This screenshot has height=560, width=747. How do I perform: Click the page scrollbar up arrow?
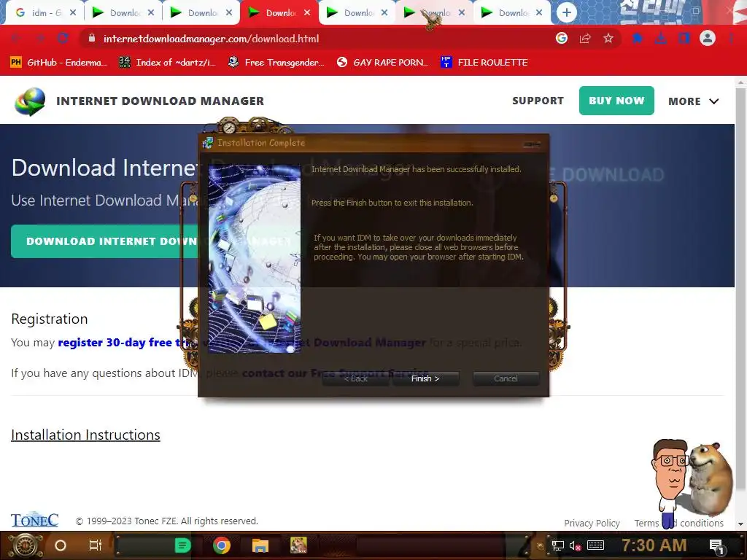[x=741, y=82]
